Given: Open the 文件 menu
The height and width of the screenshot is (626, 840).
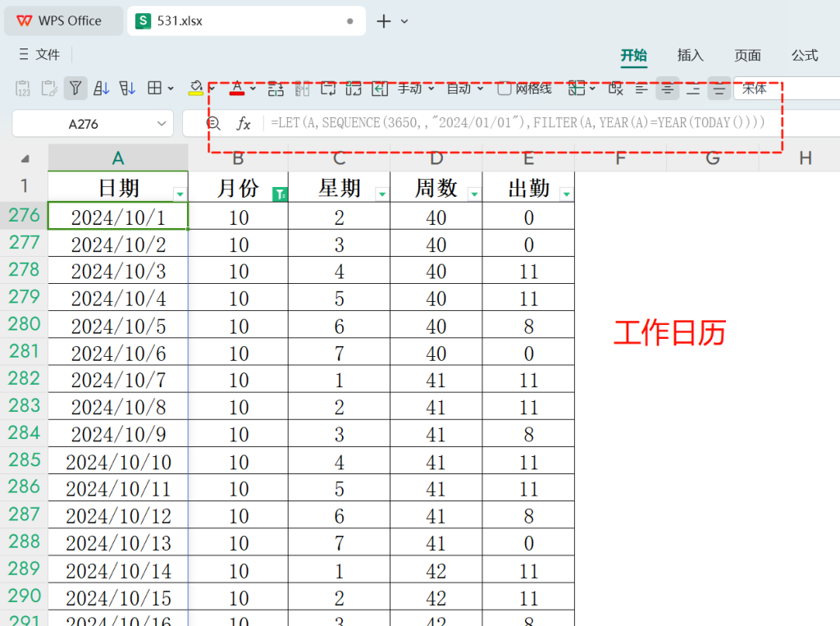Looking at the screenshot, I should click(x=48, y=54).
